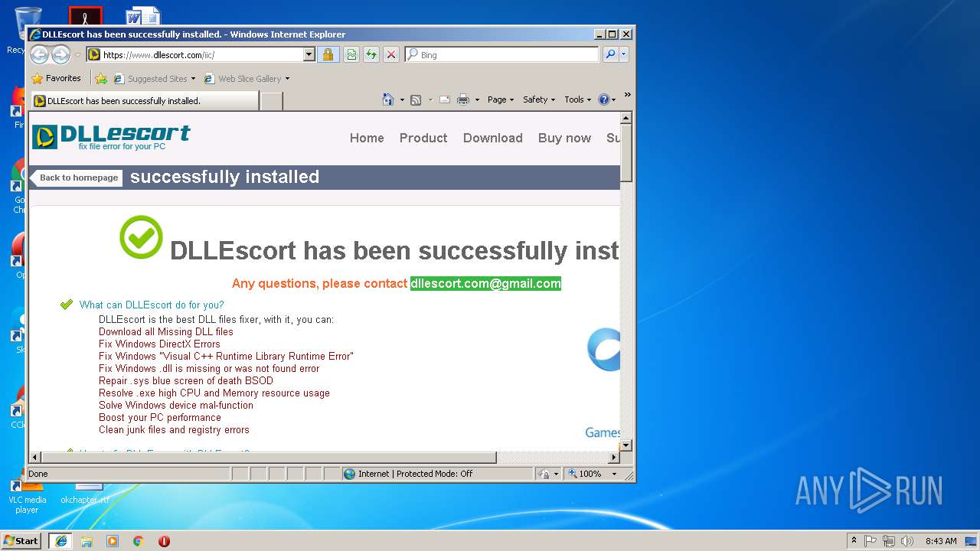Click the Internet Explorer taskbar icon
Screen dimensions: 980x551
(x=61, y=540)
